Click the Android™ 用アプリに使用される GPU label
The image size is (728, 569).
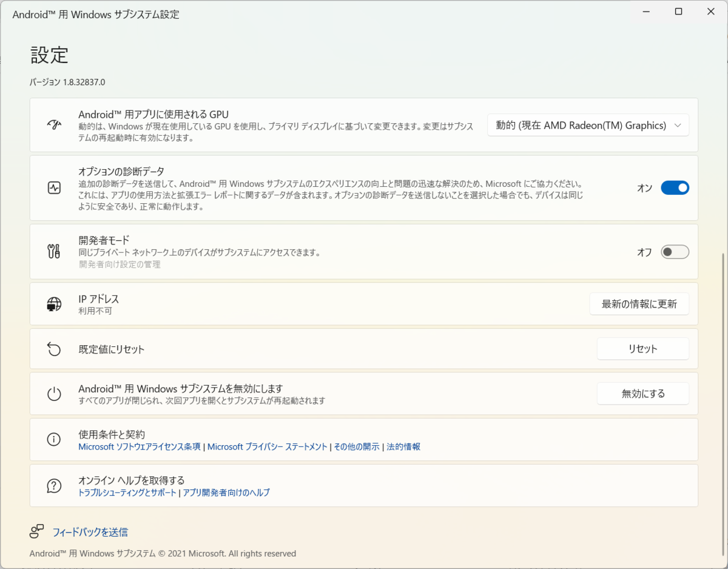[153, 114]
